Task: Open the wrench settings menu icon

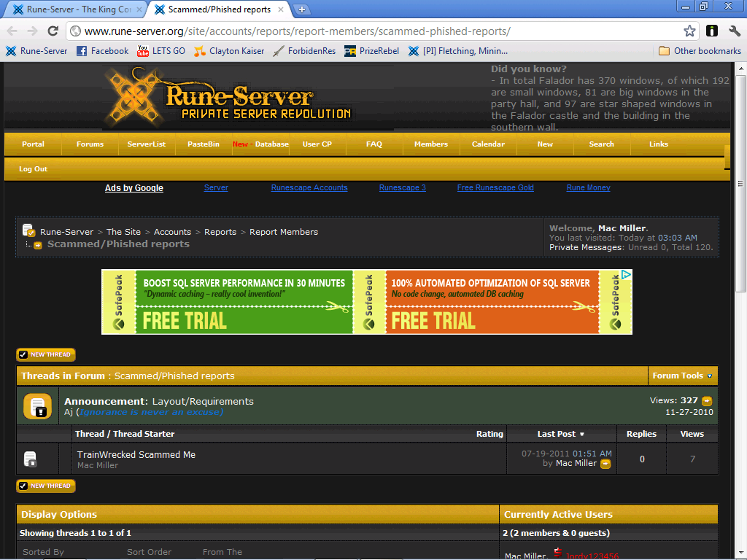Action: (x=734, y=31)
